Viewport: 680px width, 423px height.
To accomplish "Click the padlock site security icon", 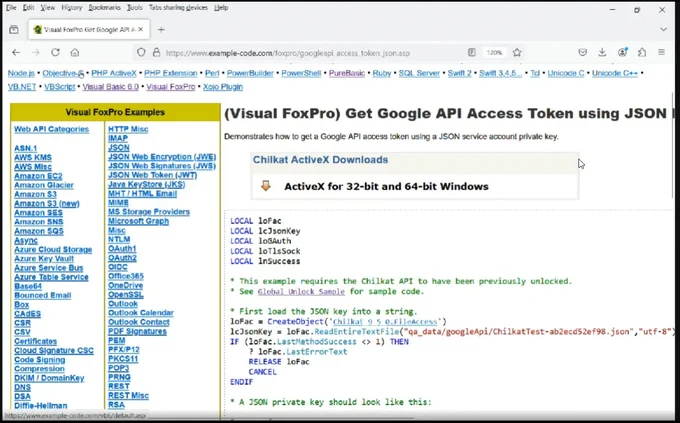I will tap(156, 52).
